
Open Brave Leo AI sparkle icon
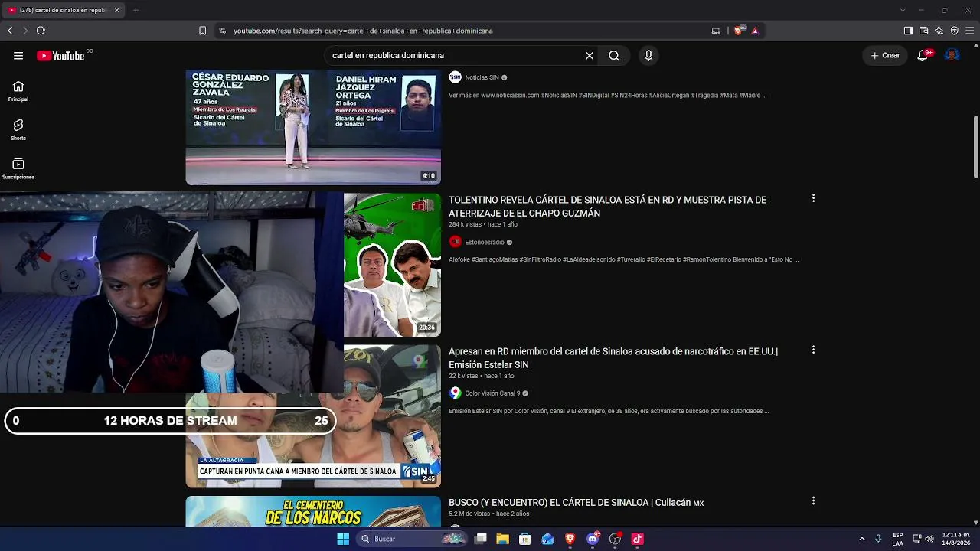point(939,31)
